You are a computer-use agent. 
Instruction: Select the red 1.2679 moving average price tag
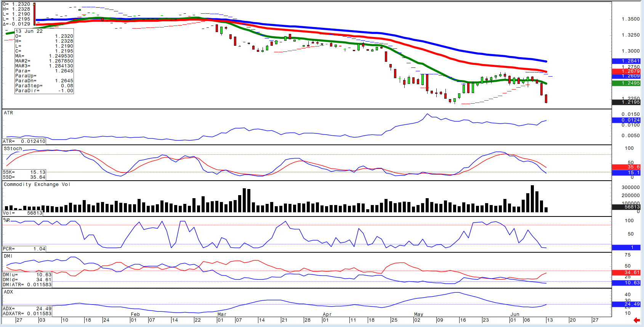pos(626,71)
